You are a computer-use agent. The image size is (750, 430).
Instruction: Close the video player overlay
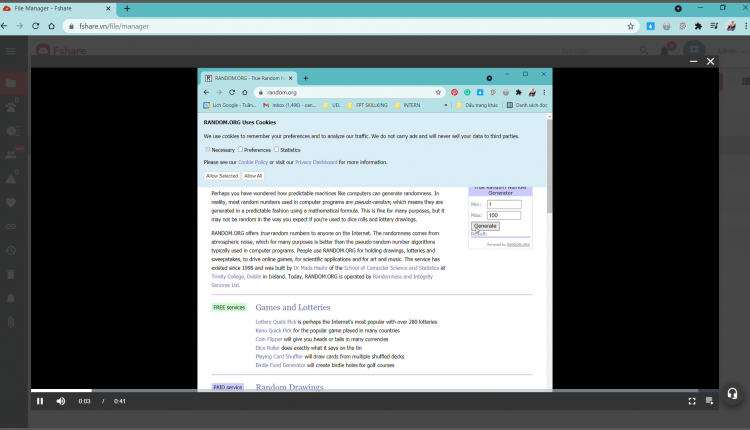[x=710, y=61]
